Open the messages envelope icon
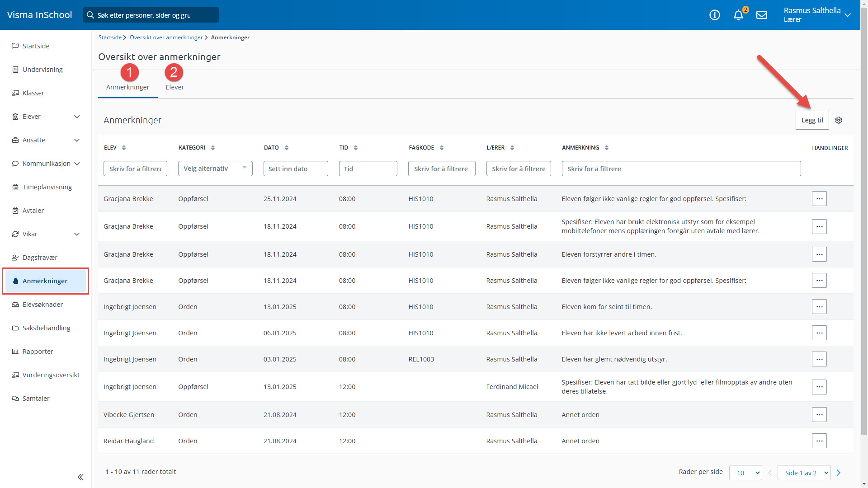Image resolution: width=868 pixels, height=488 pixels. tap(762, 15)
